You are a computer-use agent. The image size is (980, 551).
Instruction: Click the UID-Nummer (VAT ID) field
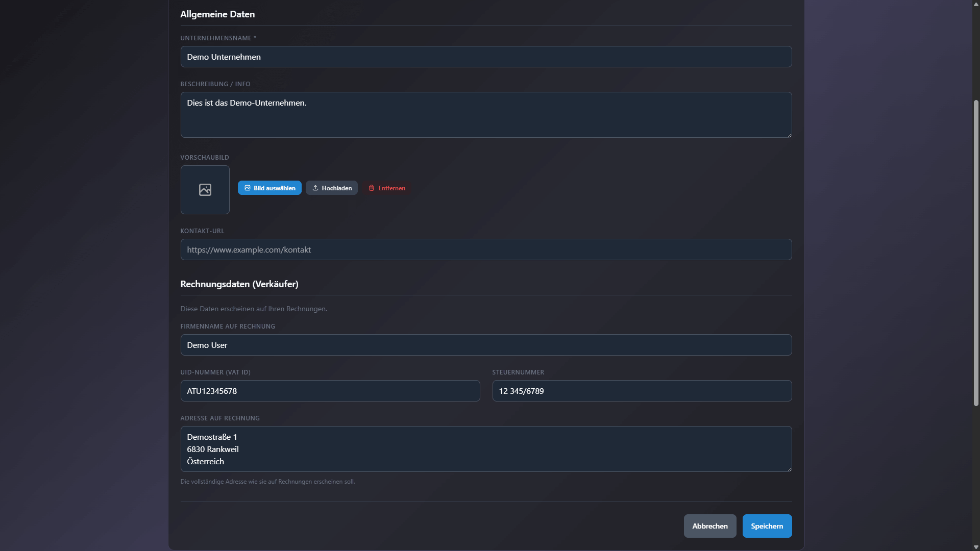pyautogui.click(x=330, y=391)
